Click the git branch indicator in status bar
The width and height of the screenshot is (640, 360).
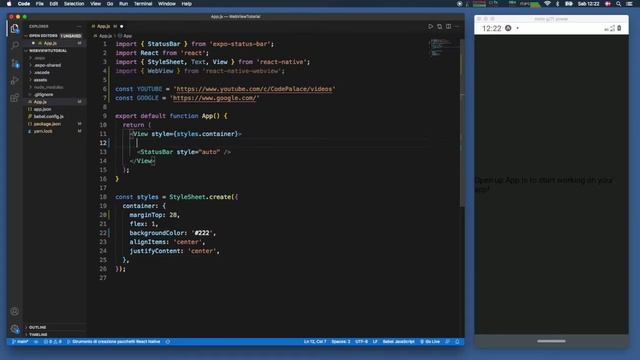click(20, 342)
